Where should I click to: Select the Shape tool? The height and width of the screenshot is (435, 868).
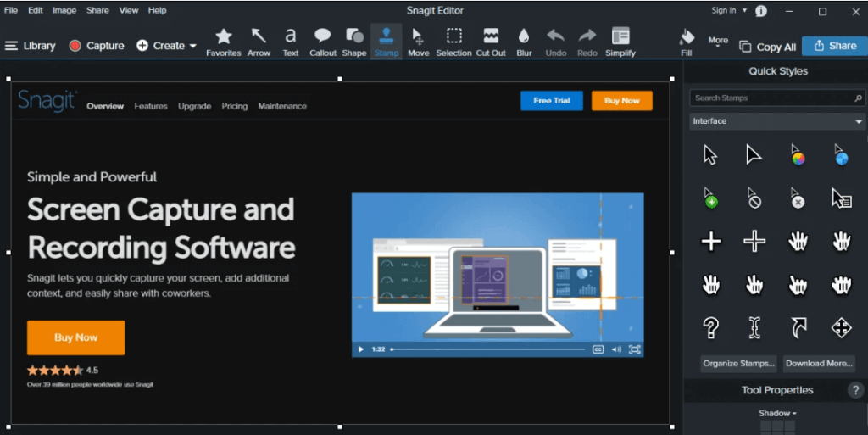(x=354, y=42)
